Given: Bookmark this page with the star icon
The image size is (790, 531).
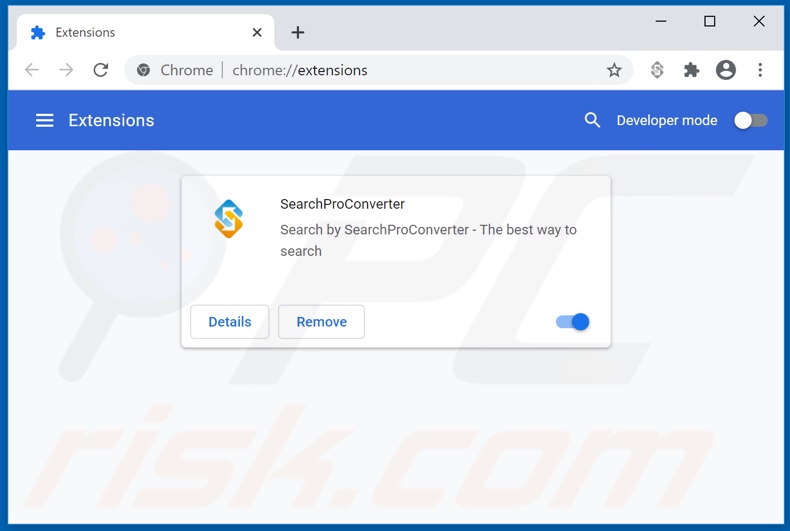Looking at the screenshot, I should pyautogui.click(x=614, y=70).
